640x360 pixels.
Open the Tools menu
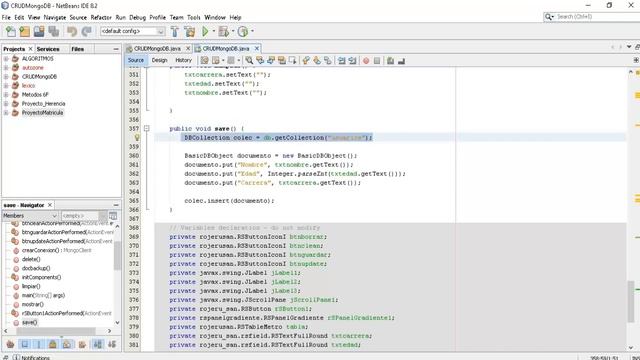pyautogui.click(x=194, y=18)
